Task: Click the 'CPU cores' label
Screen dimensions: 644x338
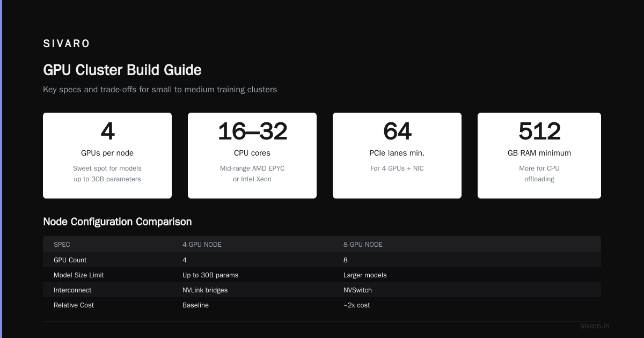Action: click(252, 153)
